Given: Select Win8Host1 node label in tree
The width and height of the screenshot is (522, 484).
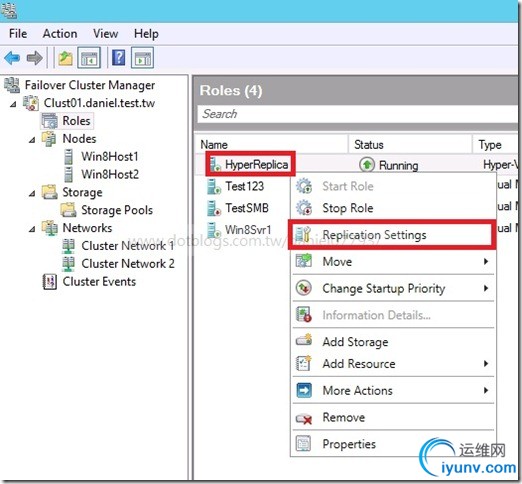Looking at the screenshot, I should pyautogui.click(x=110, y=157).
